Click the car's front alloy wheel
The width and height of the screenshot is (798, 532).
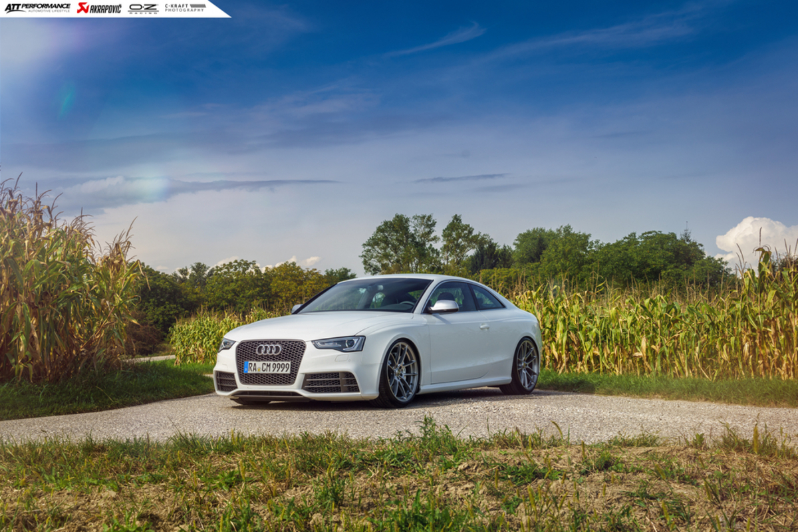pos(401,372)
